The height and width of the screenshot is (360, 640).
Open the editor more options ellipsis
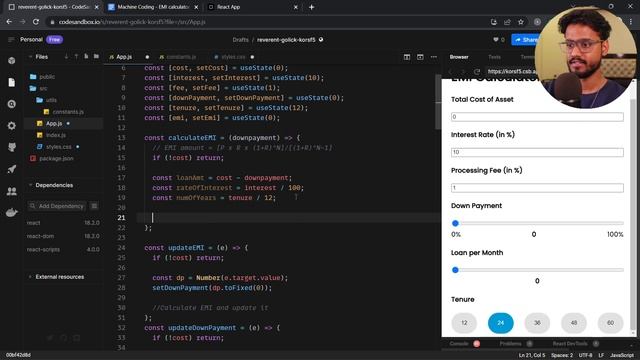pos(434,57)
